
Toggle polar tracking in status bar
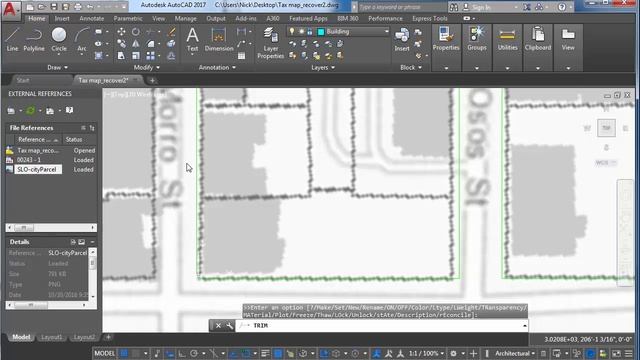[194, 353]
